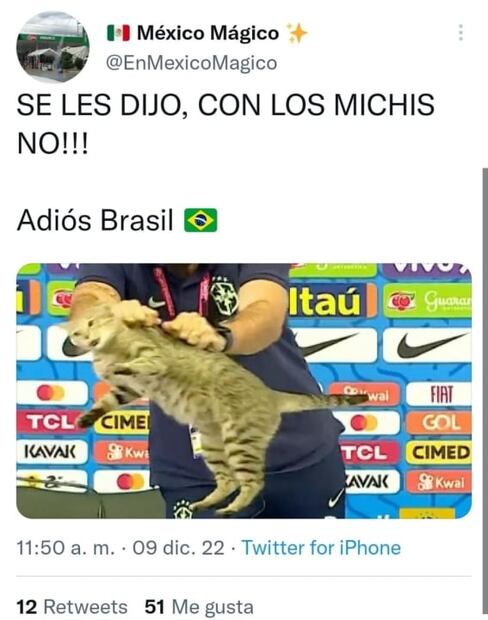Click the México Mágico display name
Viewport: 488px width, 620px height.
[x=208, y=33]
